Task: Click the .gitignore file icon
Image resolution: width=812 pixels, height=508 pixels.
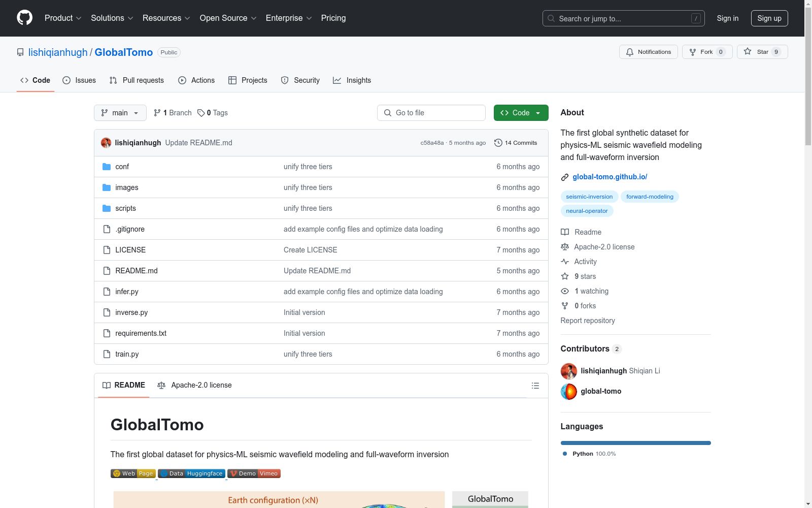Action: [x=107, y=229]
